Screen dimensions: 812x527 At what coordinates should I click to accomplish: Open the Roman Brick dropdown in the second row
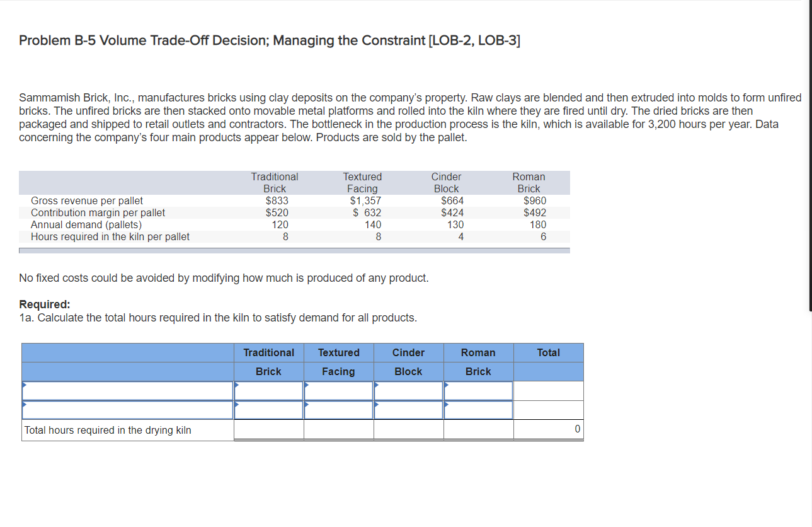tap(446, 405)
